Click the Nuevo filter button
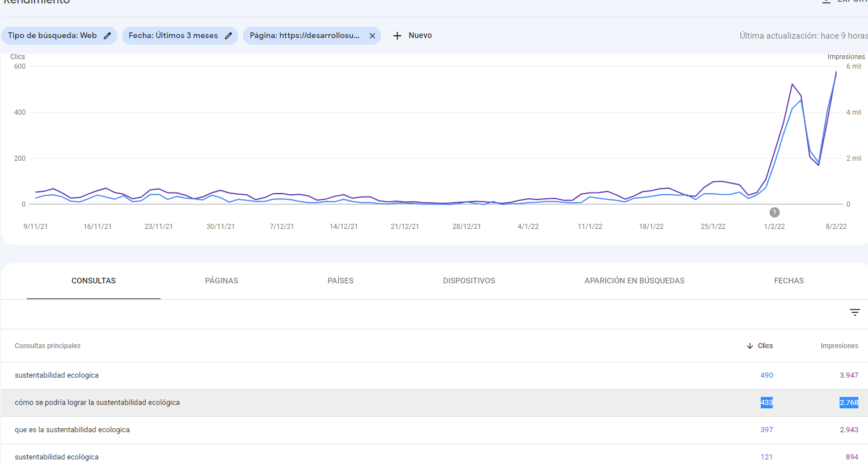868x464 pixels. 420,36
